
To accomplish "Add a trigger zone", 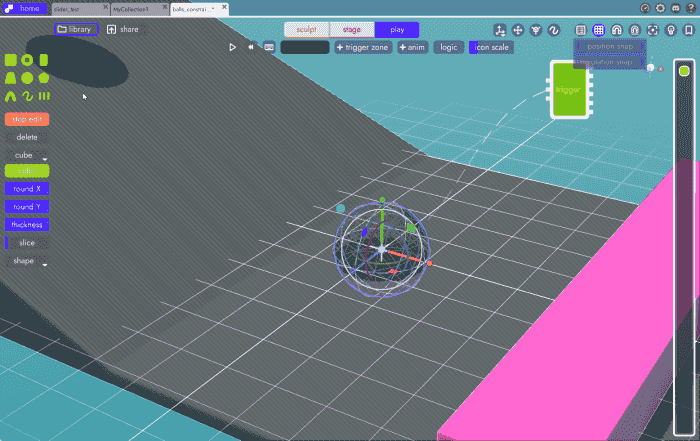I will click(x=364, y=47).
